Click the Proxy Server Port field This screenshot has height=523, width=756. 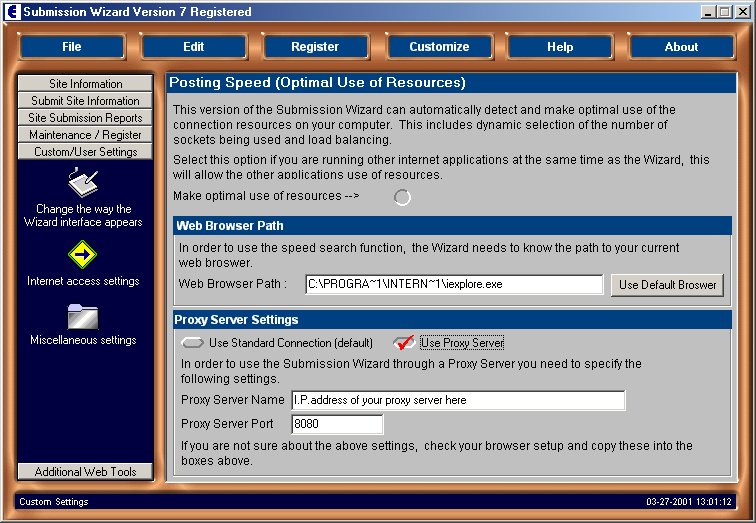(338, 424)
